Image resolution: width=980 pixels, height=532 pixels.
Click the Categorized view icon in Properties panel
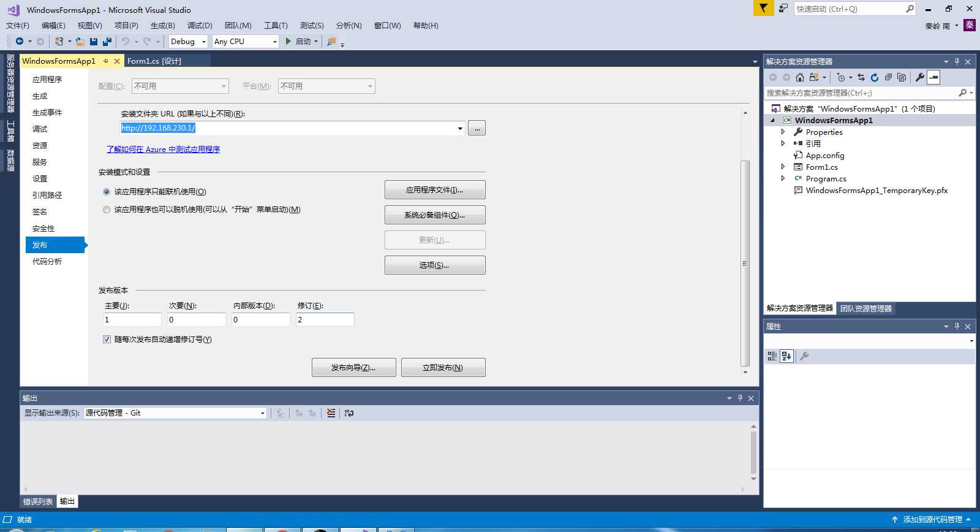772,356
